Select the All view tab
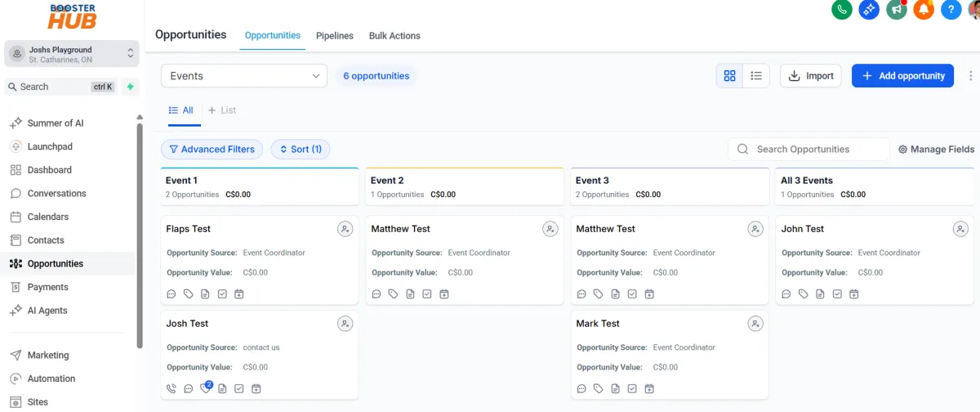The height and width of the screenshot is (412, 980). [181, 110]
